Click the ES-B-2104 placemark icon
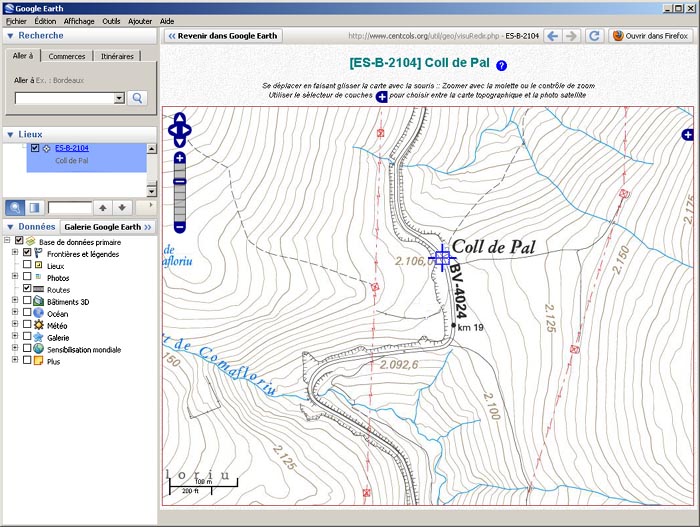Screen dimensions: 700x527 [46, 149]
